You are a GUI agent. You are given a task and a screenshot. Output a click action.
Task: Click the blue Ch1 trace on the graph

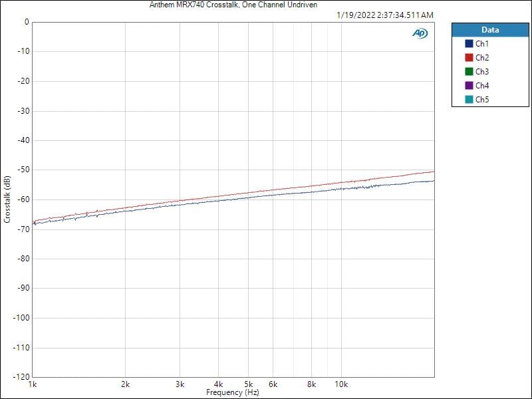point(266,198)
